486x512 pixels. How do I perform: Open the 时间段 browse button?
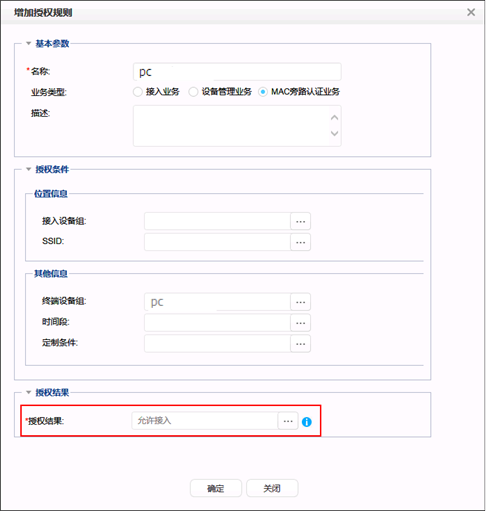(300, 323)
